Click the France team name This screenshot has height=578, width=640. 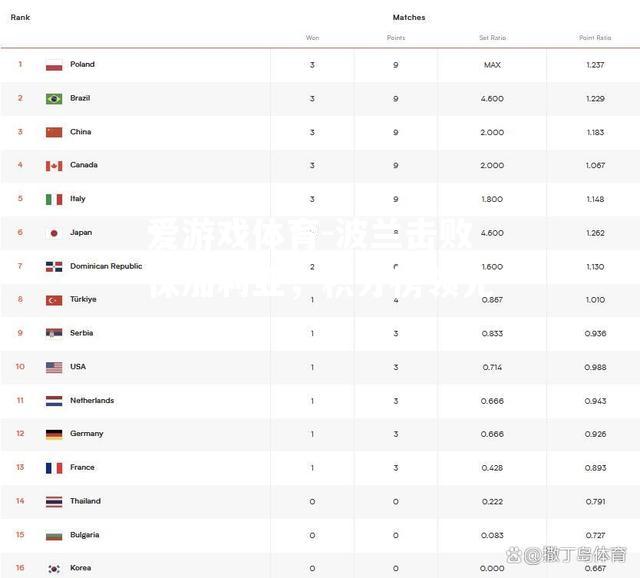[x=82, y=467]
